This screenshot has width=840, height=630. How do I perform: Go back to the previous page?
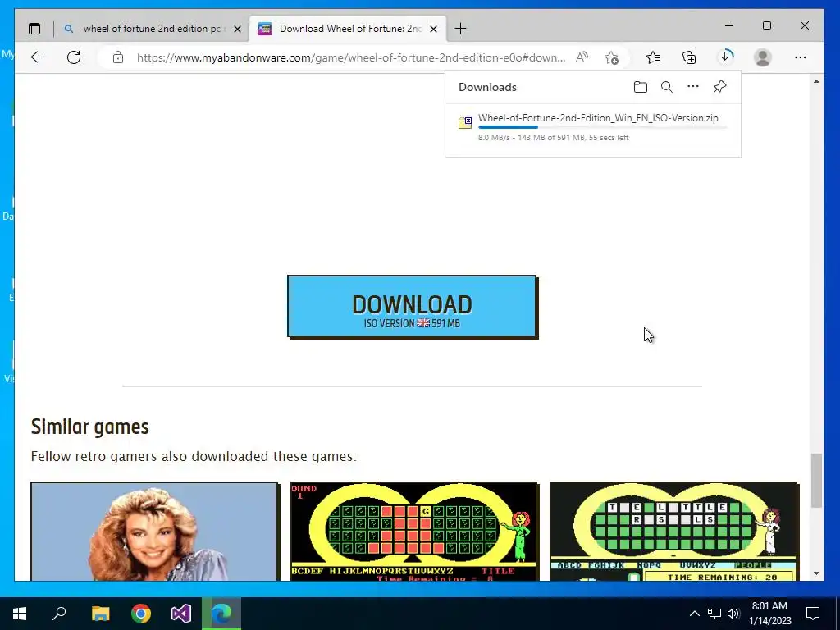point(38,57)
